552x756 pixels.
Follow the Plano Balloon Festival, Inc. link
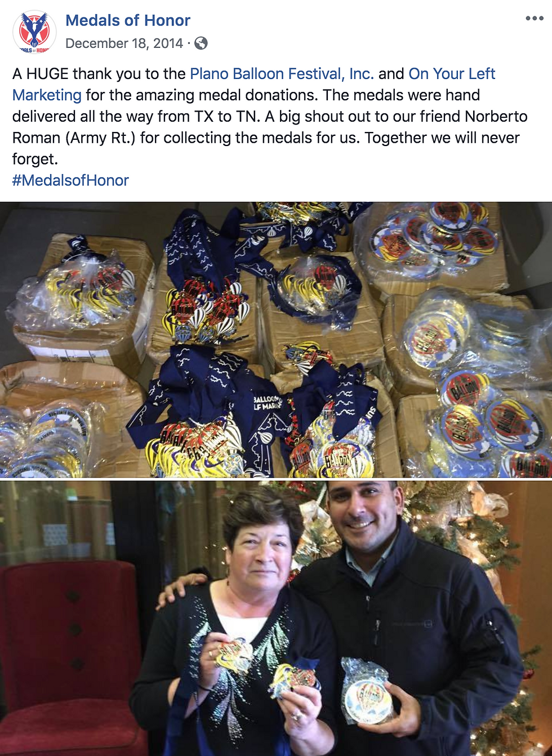pos(282,74)
